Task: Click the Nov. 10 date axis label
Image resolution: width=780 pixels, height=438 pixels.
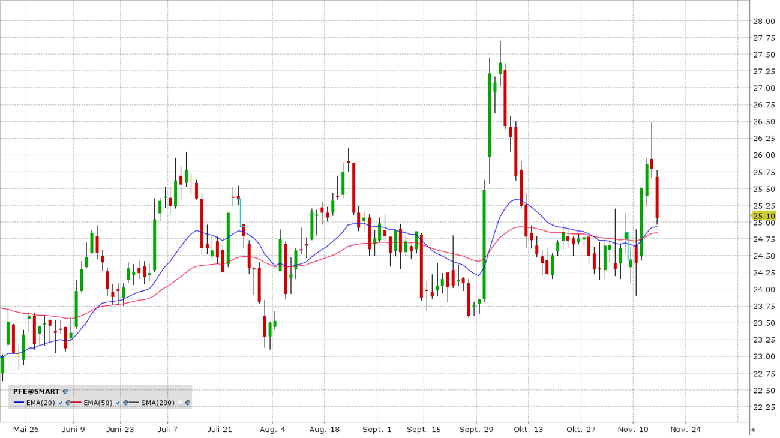Action: point(633,429)
